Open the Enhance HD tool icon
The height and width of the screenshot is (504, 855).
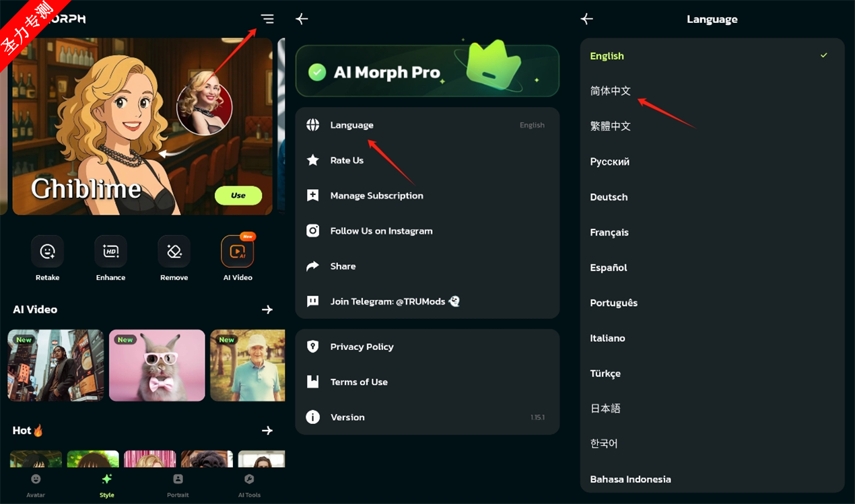pos(110,252)
